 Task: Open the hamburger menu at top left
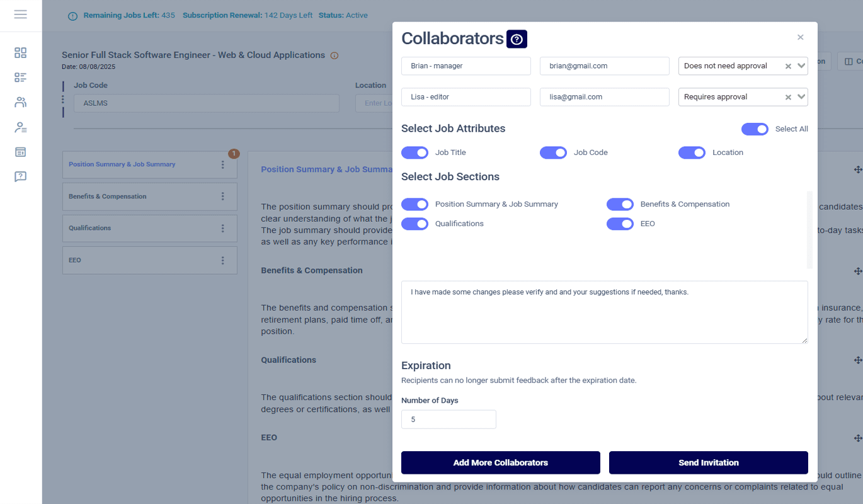coord(20,14)
